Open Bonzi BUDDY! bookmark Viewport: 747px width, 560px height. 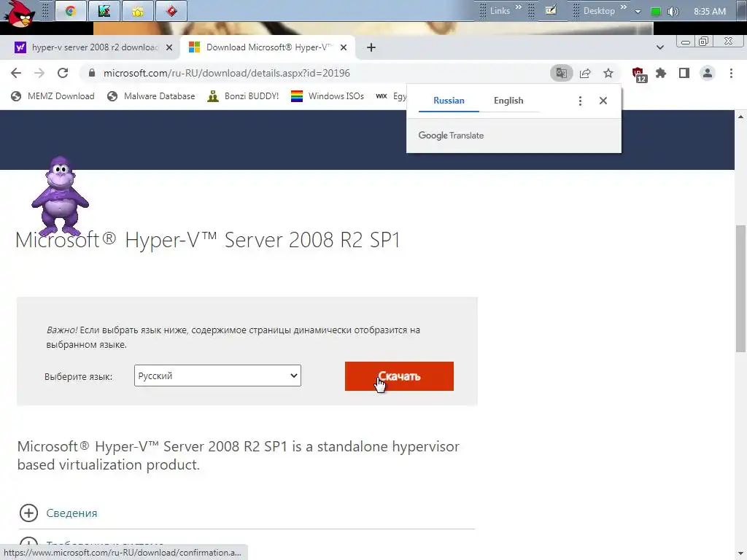pyautogui.click(x=243, y=96)
